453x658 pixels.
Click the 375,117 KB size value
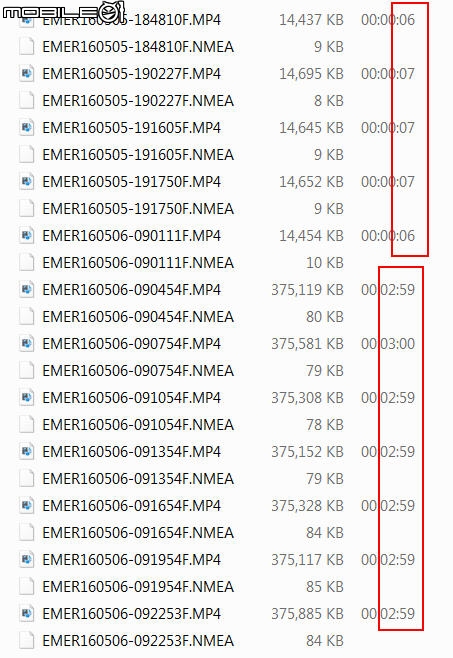307,560
